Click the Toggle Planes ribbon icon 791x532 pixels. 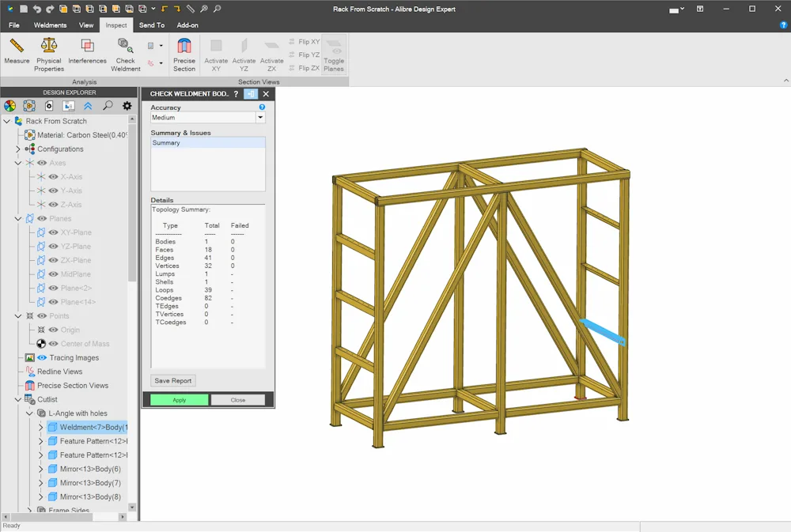pos(334,55)
